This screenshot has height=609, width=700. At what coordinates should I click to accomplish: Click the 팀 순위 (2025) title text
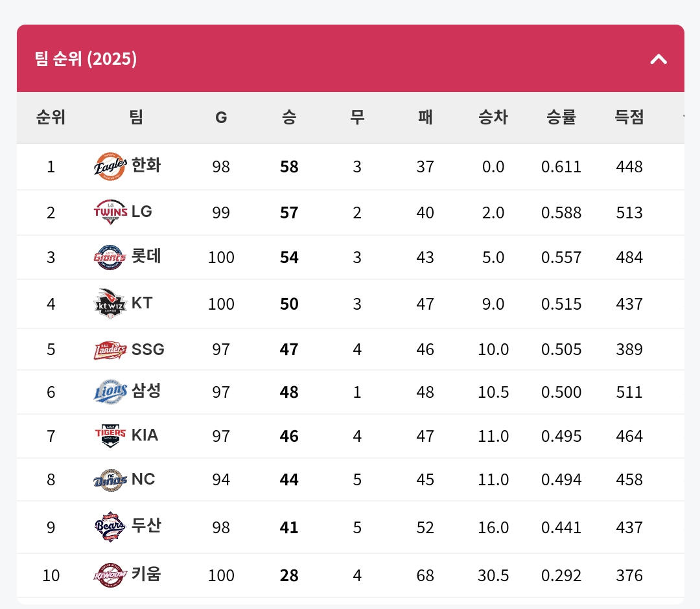(86, 60)
